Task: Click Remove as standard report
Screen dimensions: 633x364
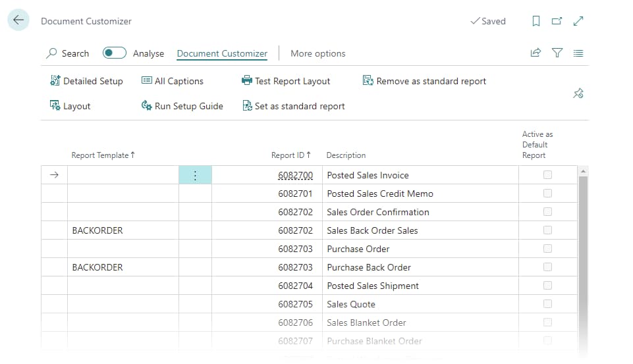Action: click(424, 81)
